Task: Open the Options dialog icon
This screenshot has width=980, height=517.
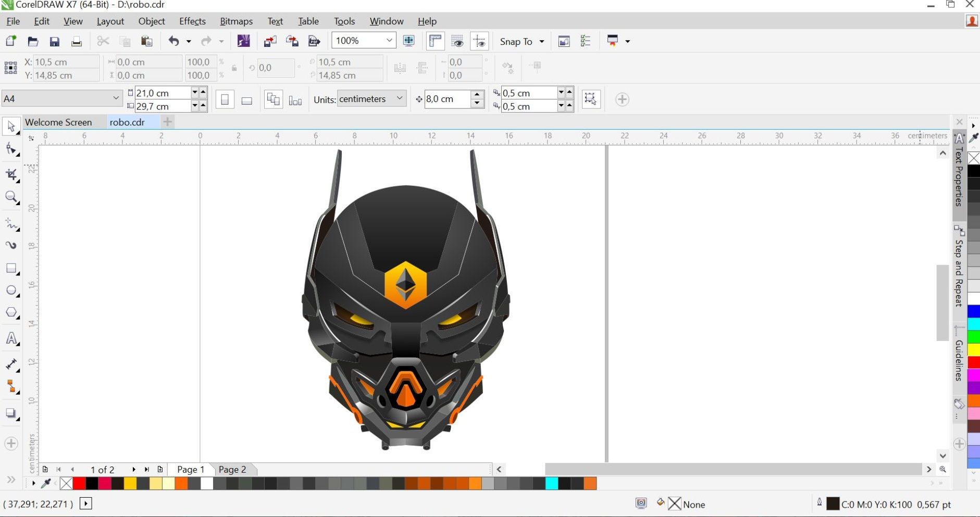Action: click(x=586, y=41)
